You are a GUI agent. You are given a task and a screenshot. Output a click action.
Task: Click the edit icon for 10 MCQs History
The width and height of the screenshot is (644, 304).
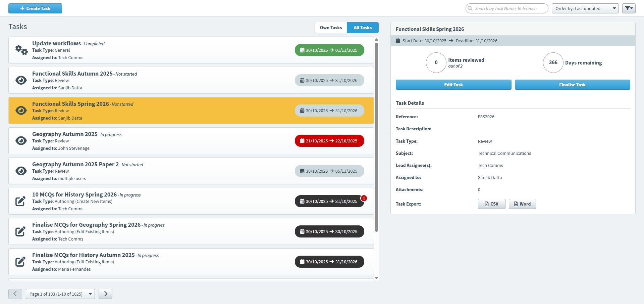point(20,201)
